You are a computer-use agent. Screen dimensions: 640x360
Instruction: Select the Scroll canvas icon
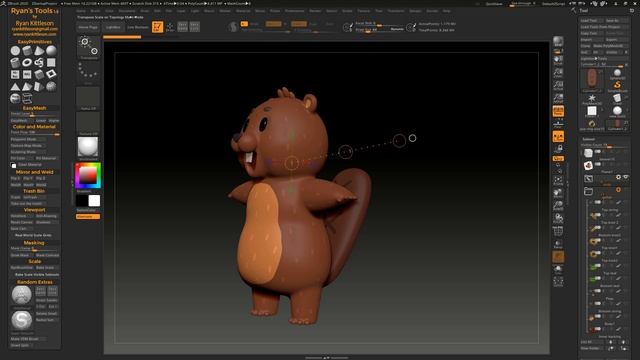point(558,60)
